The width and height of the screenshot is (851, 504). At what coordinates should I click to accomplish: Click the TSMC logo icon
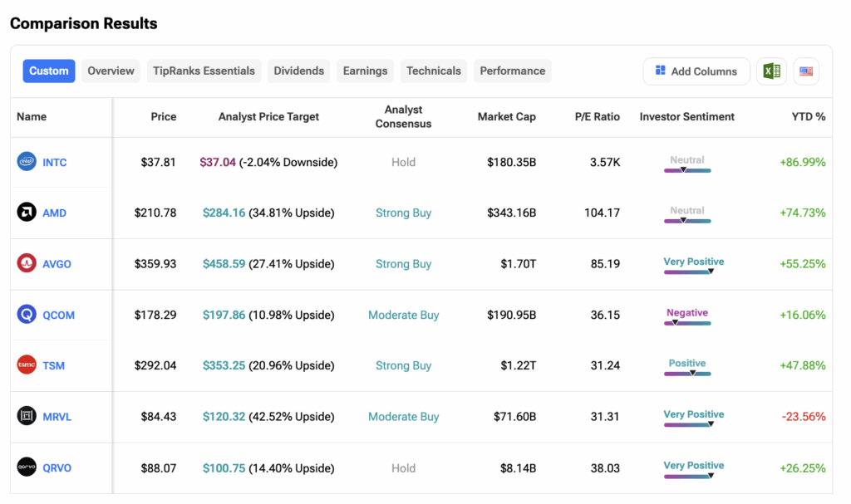pyautogui.click(x=27, y=365)
